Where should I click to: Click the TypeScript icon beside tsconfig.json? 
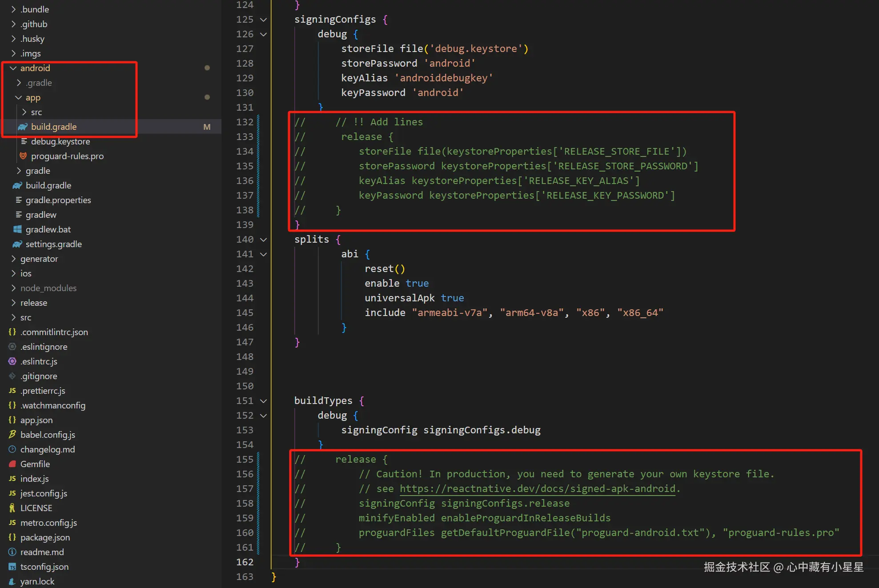pyautogui.click(x=12, y=567)
